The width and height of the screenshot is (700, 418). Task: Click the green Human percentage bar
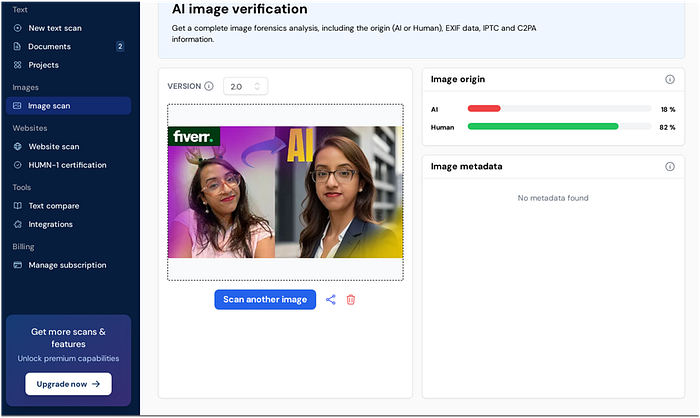(x=543, y=127)
